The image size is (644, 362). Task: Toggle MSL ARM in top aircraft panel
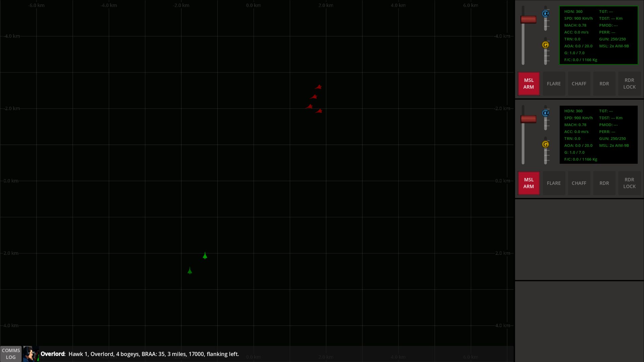[x=529, y=83]
